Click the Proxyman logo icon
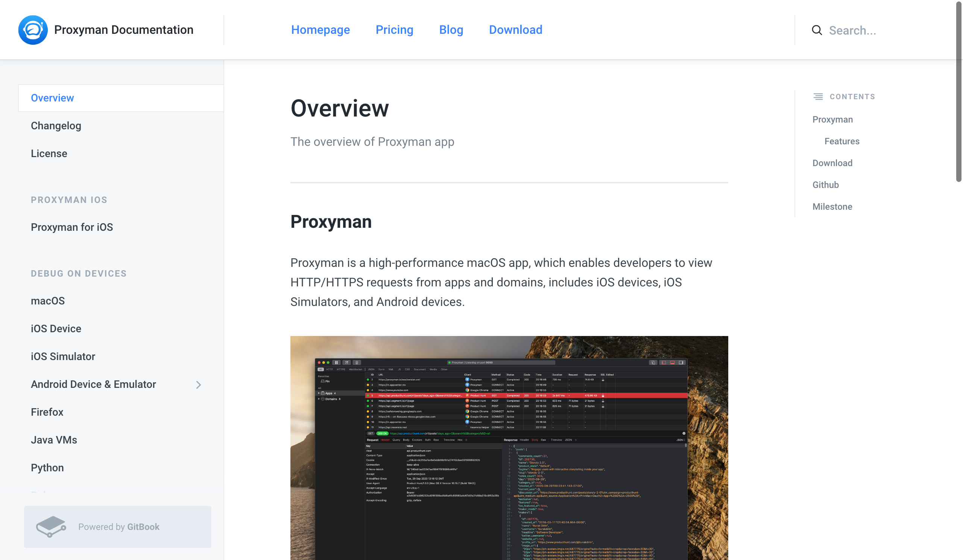Image resolution: width=963 pixels, height=560 pixels. pyautogui.click(x=33, y=30)
